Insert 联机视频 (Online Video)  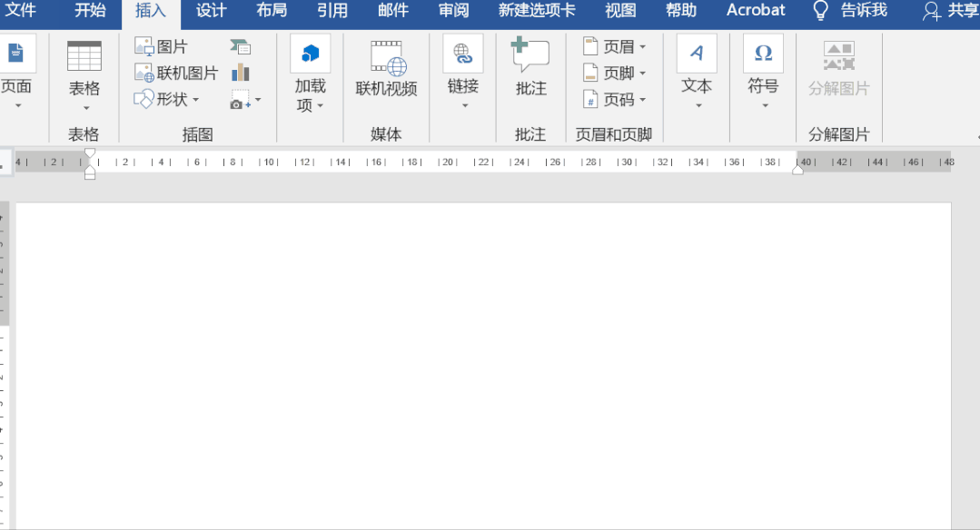tap(386, 69)
